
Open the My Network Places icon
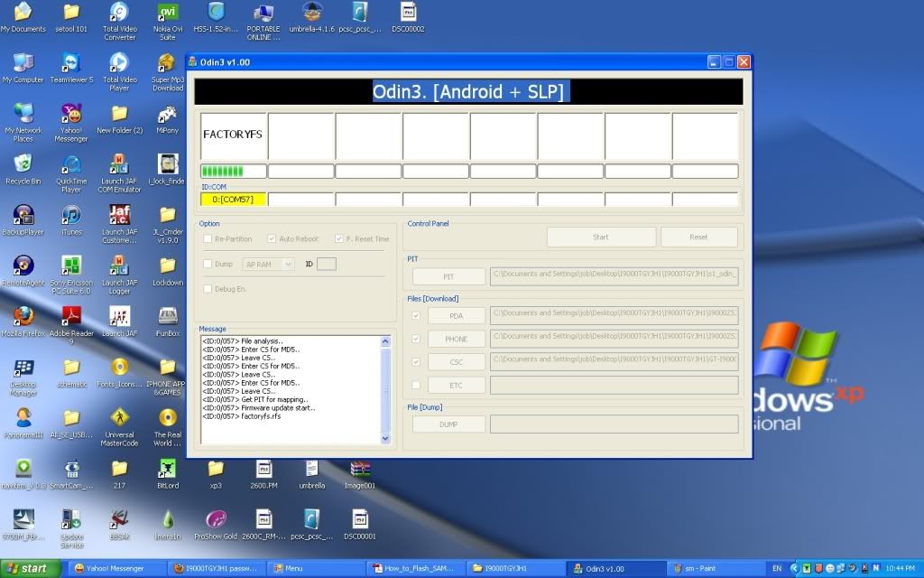23,123
